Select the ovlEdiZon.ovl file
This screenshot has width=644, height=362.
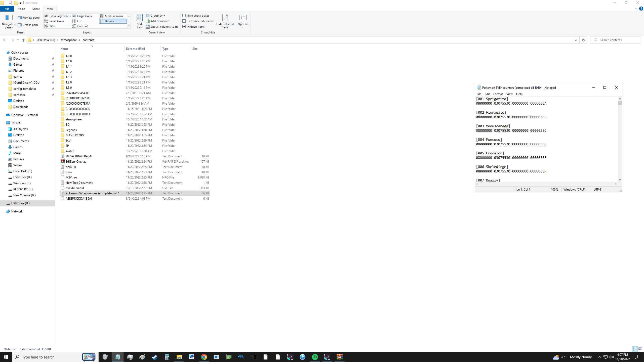click(x=135, y=188)
